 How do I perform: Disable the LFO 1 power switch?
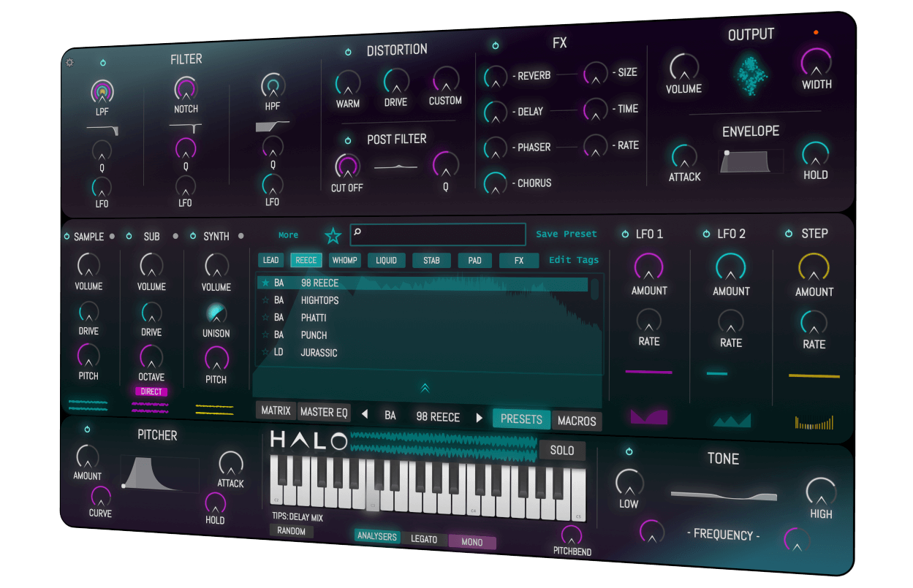[625, 234]
